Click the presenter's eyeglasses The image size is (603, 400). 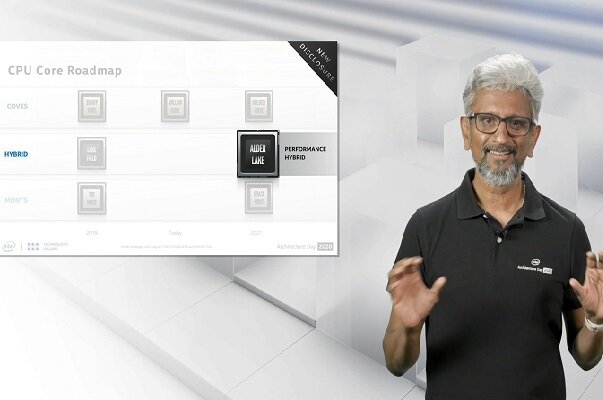point(500,124)
